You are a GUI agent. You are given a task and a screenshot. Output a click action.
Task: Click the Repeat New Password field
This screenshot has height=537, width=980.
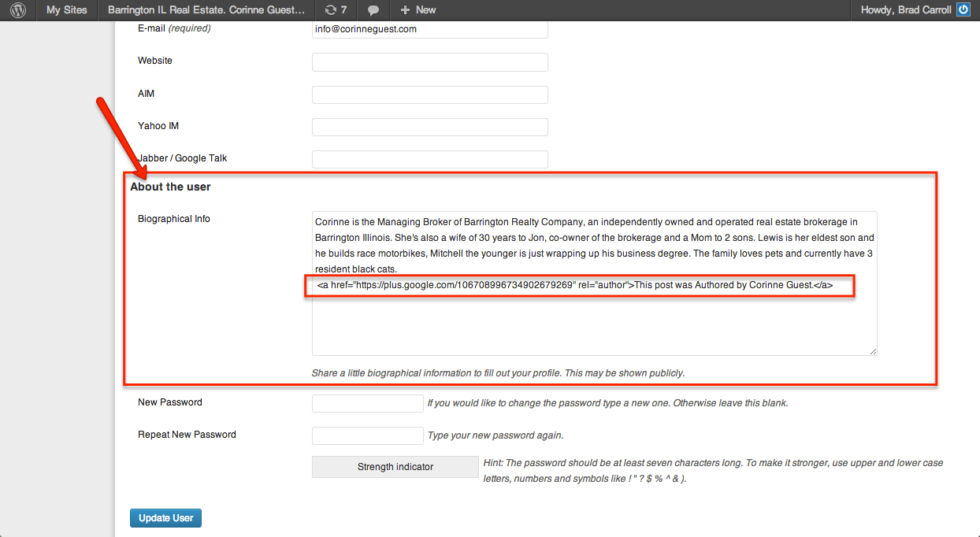coord(368,435)
